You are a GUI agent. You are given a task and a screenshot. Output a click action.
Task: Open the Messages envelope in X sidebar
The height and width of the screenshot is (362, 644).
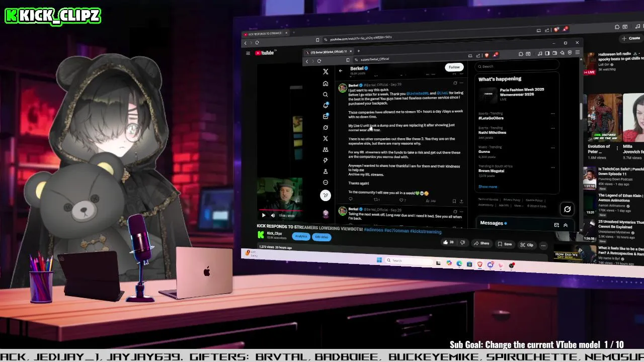326,117
